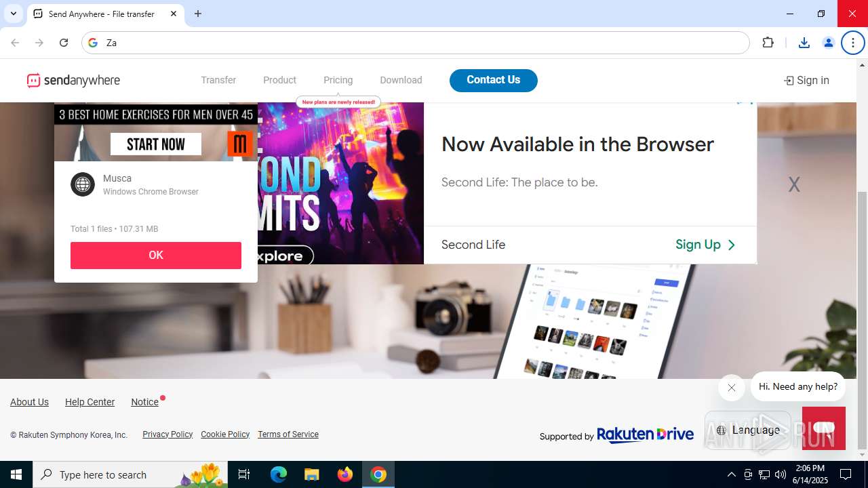Open the Windows Start menu
This screenshot has height=488, width=868.
coord(16,474)
